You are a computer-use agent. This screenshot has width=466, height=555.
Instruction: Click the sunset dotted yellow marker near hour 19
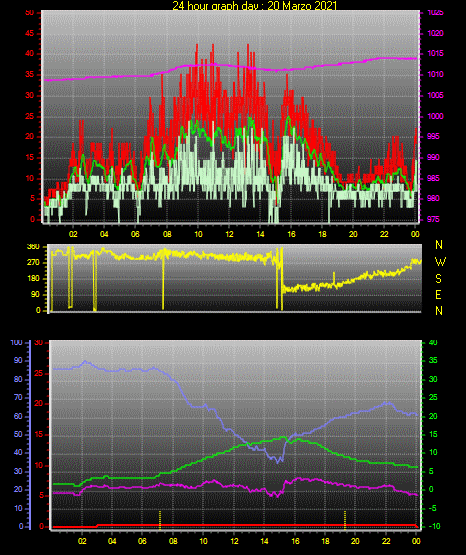coord(345,520)
